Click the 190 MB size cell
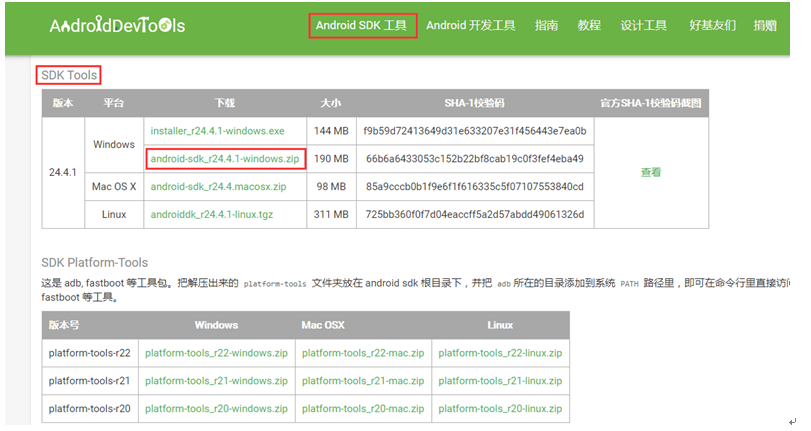811x431 pixels. [331, 159]
